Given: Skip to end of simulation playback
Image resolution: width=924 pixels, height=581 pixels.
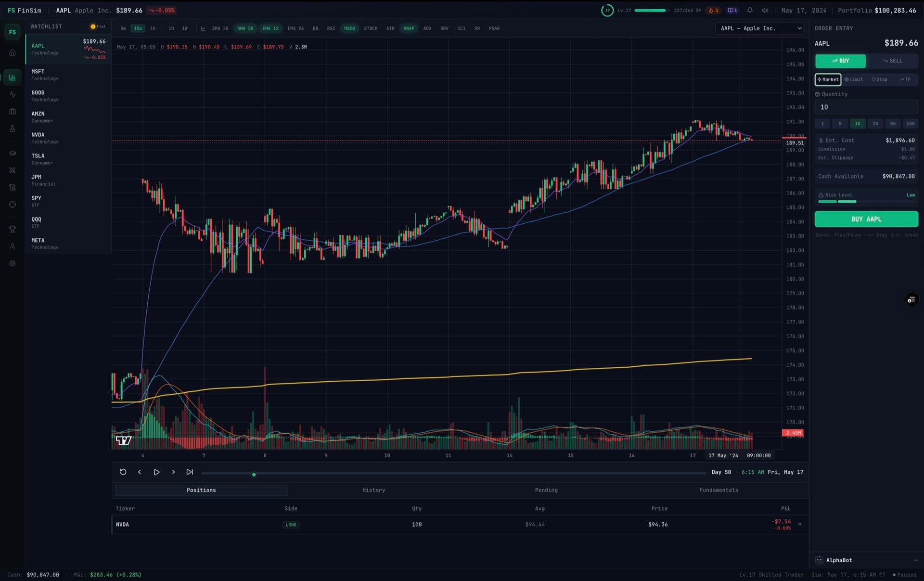Looking at the screenshot, I should tap(190, 472).
